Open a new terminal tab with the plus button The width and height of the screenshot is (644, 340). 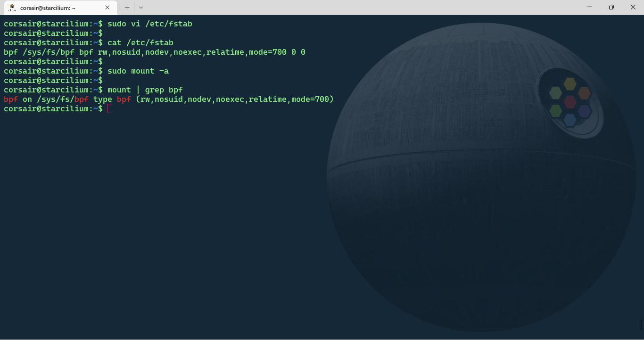tap(126, 7)
